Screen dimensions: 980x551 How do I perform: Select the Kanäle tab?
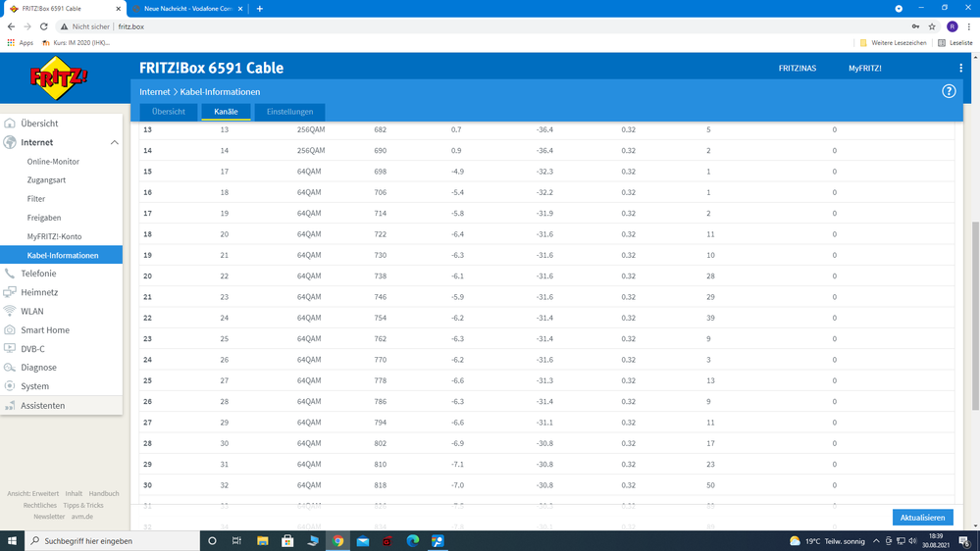[226, 112]
